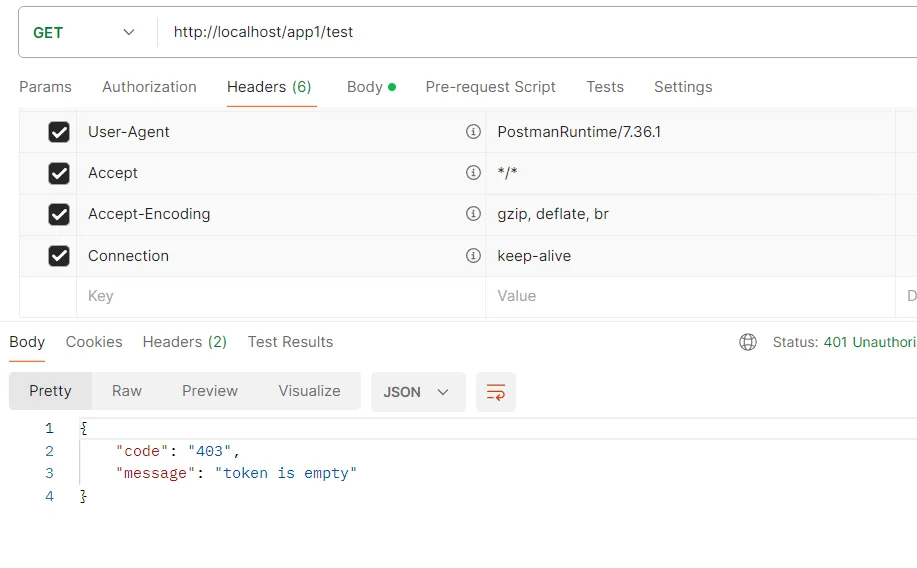Click info icon beside Connection header

473,256
